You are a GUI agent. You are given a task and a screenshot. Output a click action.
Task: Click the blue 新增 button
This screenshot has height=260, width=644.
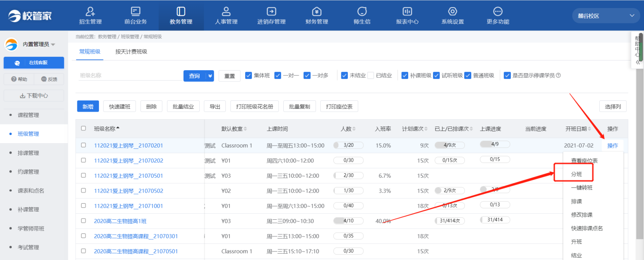click(88, 106)
